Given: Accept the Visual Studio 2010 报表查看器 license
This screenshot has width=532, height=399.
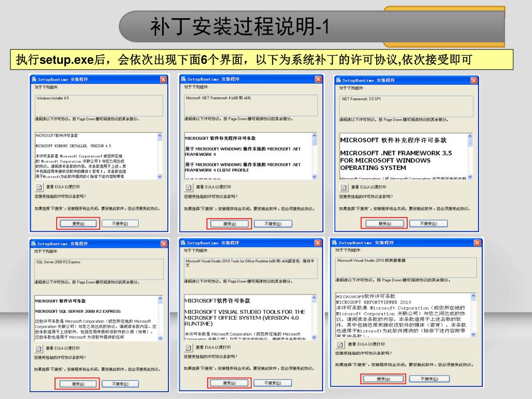Looking at the screenshot, I should (x=383, y=379).
